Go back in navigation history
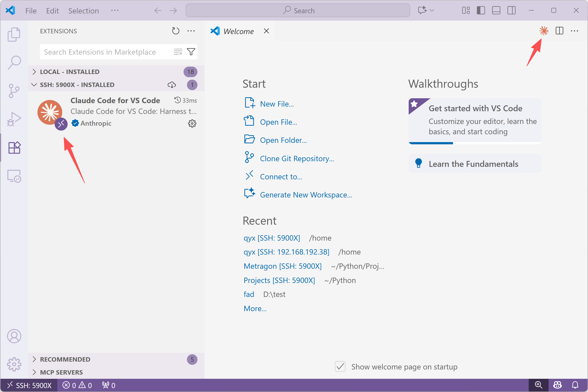Image resolution: width=588 pixels, height=392 pixels. point(158,10)
